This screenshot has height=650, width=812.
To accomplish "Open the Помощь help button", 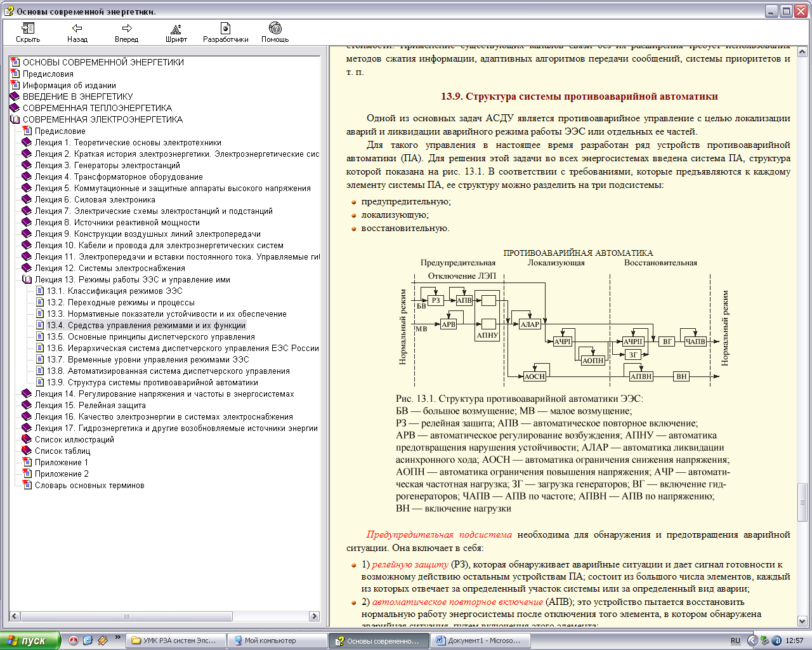I will click(x=275, y=32).
